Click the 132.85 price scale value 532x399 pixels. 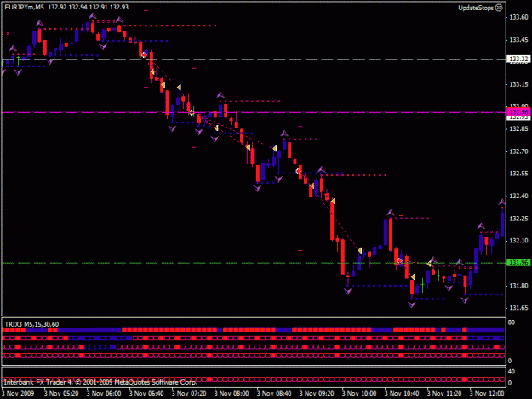pos(518,128)
